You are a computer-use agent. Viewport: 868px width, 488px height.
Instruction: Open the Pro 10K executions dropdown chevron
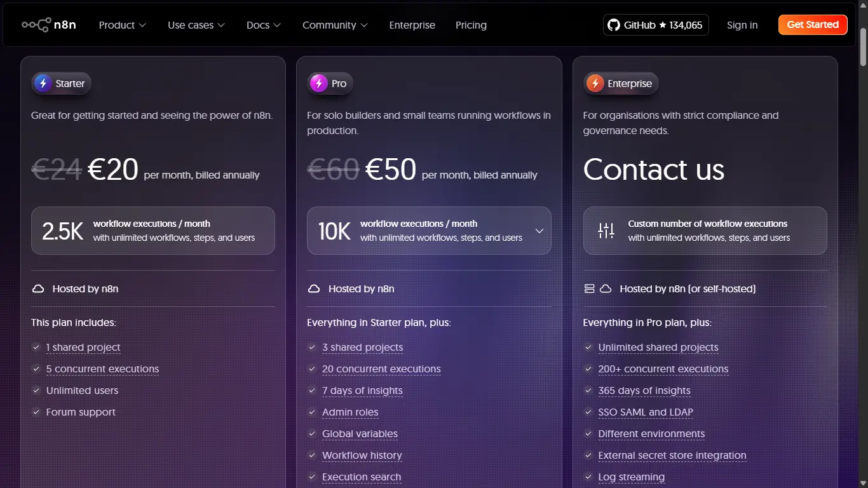539,231
